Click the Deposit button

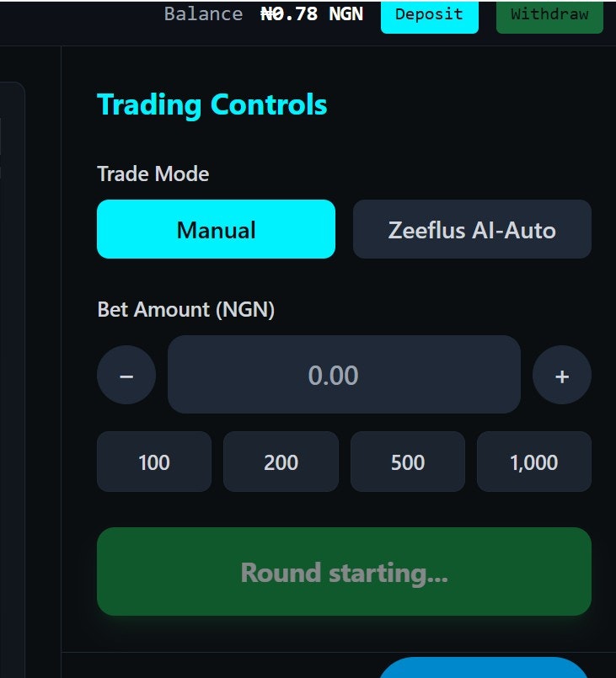point(429,14)
